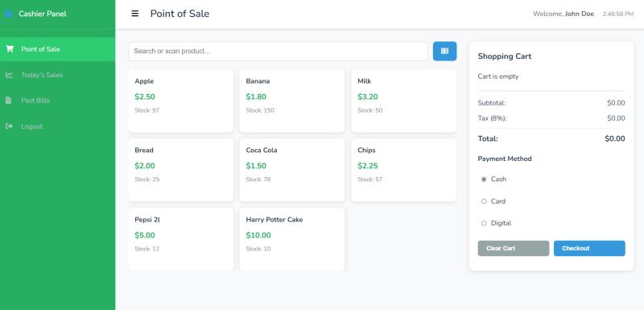Image resolution: width=644 pixels, height=310 pixels.
Task: Click the shopping cart icon in sidebar
Action: [10, 49]
